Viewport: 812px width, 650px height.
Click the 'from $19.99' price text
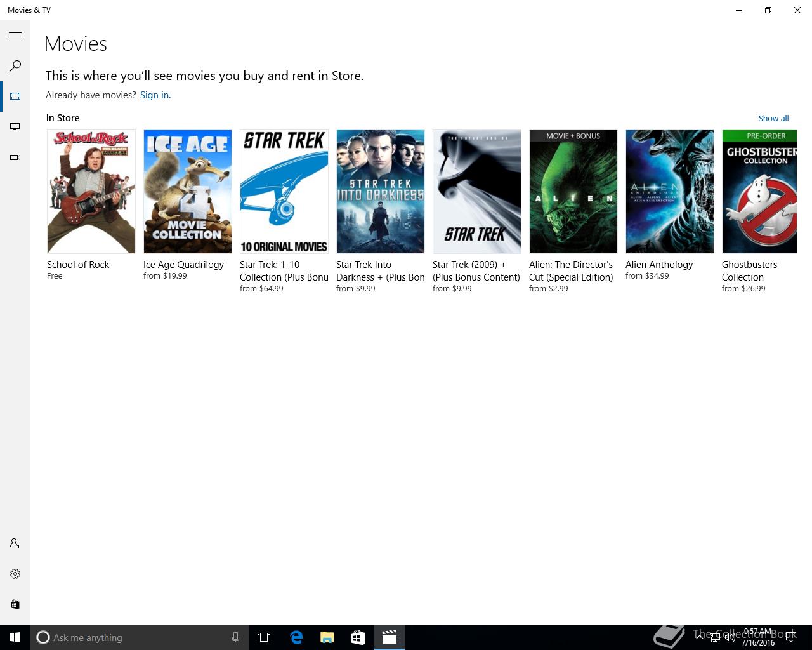tap(165, 276)
